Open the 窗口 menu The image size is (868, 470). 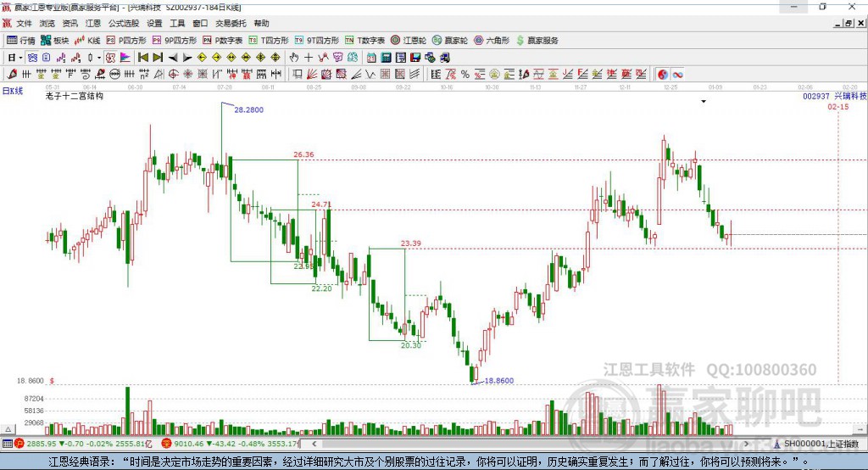(200, 23)
